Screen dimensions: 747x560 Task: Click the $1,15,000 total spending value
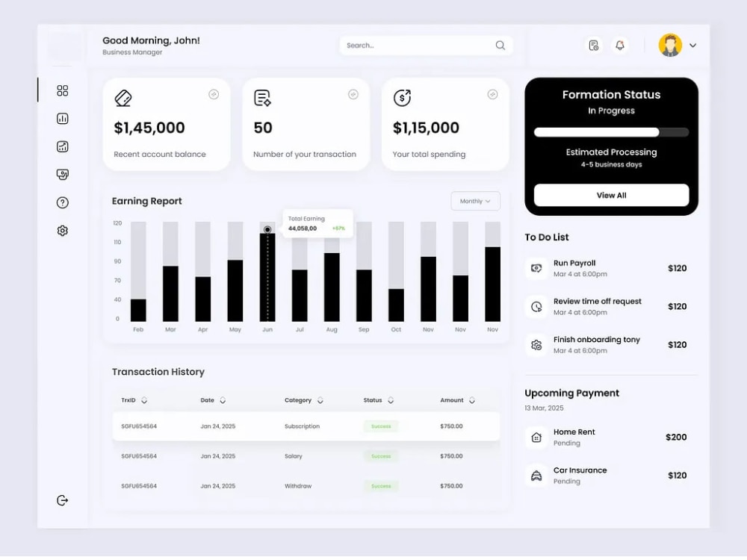pos(426,128)
